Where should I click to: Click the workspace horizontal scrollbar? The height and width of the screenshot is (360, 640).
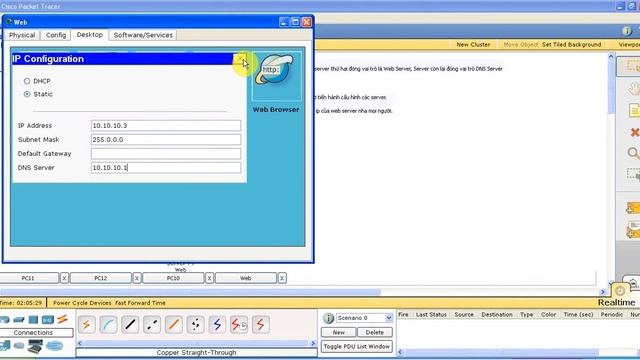(x=190, y=292)
